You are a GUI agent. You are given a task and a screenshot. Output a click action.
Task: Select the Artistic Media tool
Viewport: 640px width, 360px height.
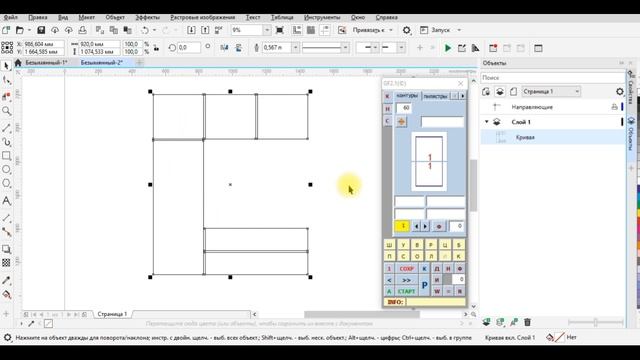[6, 142]
